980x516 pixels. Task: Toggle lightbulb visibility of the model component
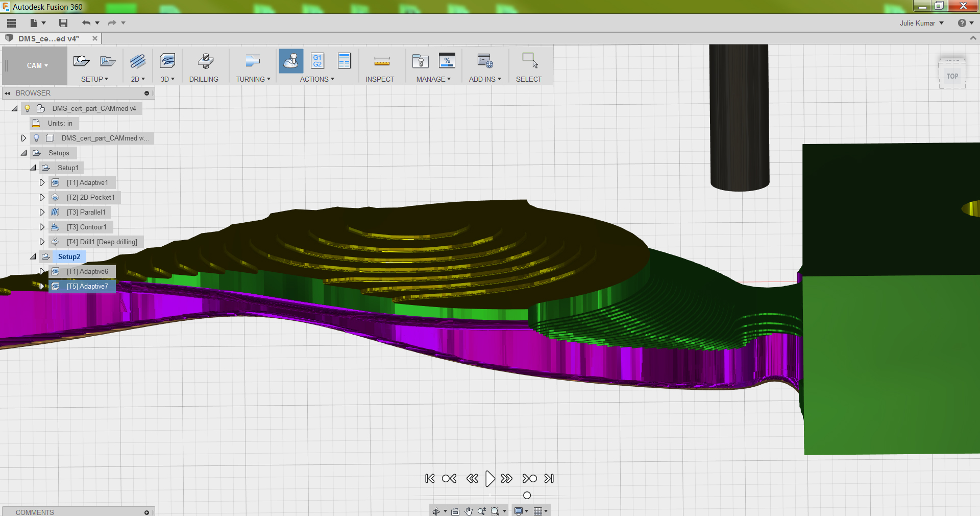pos(36,138)
